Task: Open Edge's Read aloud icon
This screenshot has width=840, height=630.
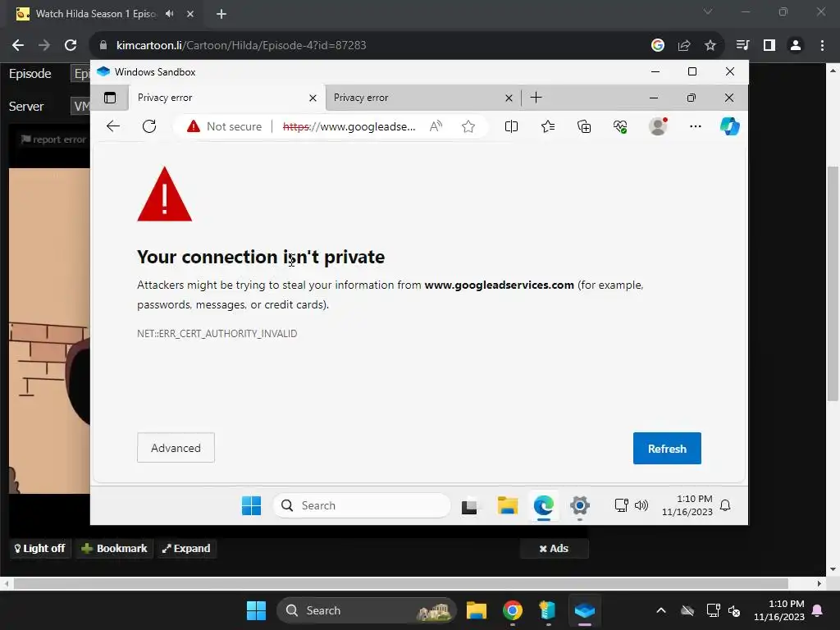Action: 436,126
